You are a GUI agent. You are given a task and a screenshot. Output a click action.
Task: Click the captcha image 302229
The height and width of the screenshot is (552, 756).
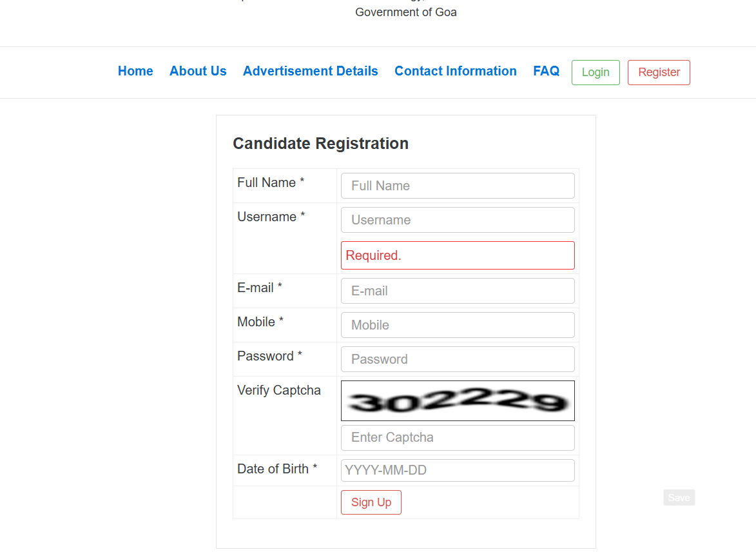tap(458, 400)
